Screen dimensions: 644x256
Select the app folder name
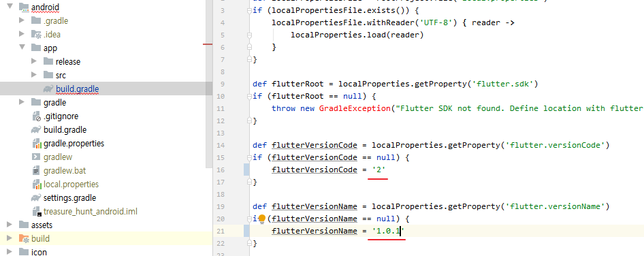point(50,48)
